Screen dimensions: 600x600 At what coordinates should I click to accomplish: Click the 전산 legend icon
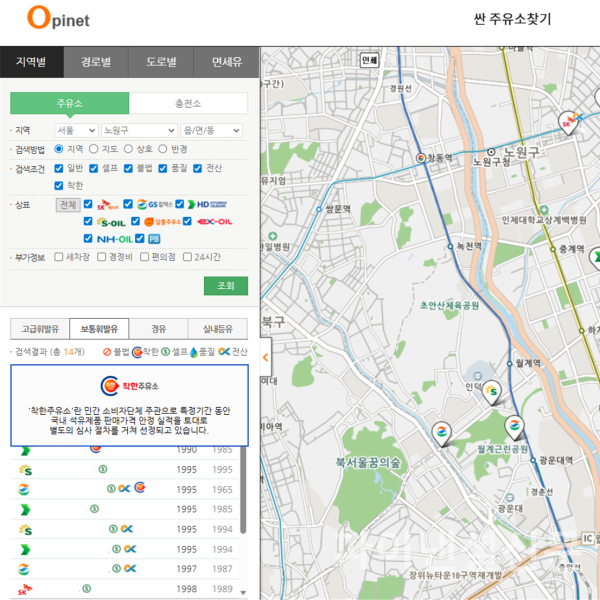click(x=224, y=351)
